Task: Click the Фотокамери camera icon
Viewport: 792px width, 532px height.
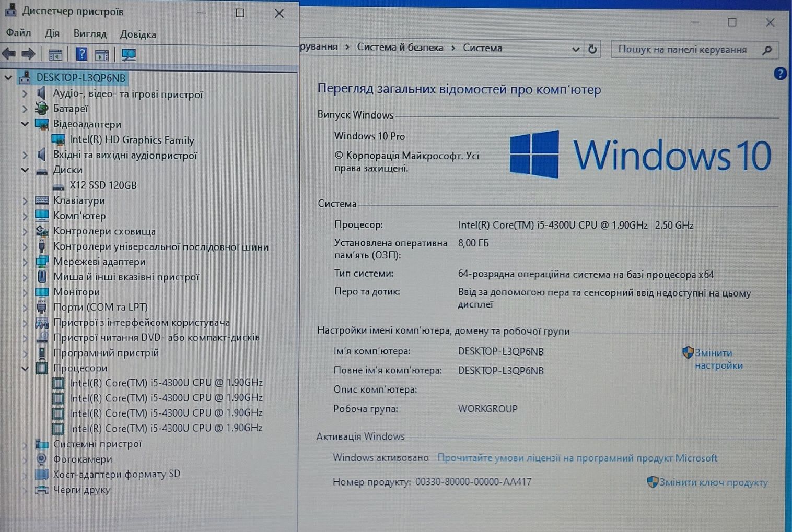Action: (x=42, y=459)
